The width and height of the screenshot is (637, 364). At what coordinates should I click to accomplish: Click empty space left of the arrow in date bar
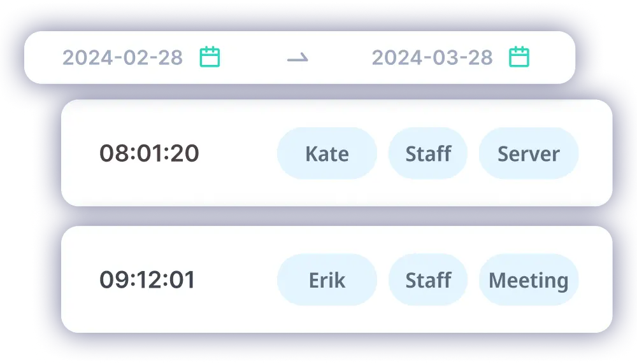pyautogui.click(x=254, y=58)
